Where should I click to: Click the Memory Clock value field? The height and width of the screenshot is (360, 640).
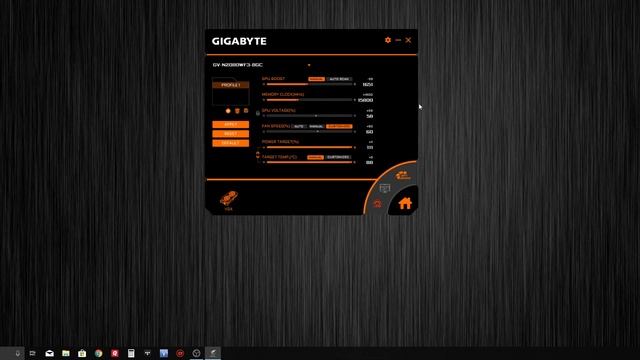365,100
